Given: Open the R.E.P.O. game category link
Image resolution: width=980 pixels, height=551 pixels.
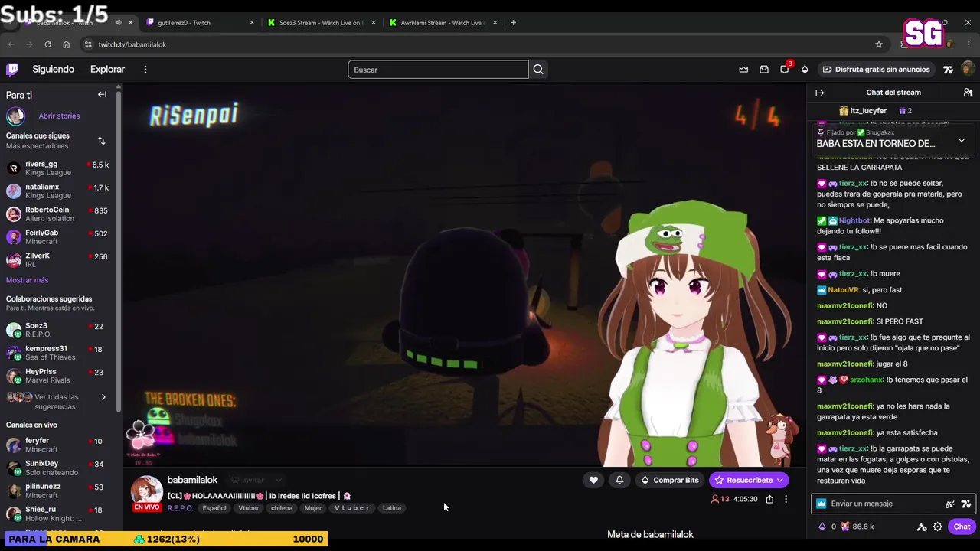Looking at the screenshot, I should click(180, 508).
